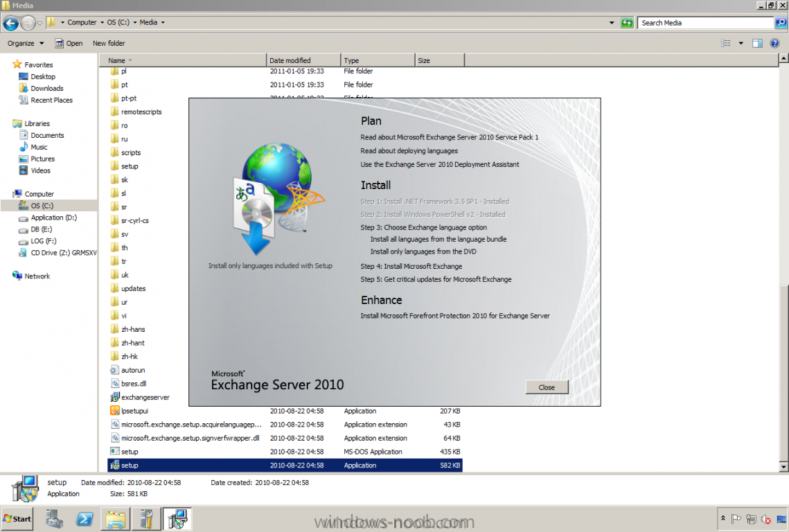Expand the dropdown arrow after Computer breadcrumb
The width and height of the screenshot is (789, 532).
pyautogui.click(x=102, y=23)
